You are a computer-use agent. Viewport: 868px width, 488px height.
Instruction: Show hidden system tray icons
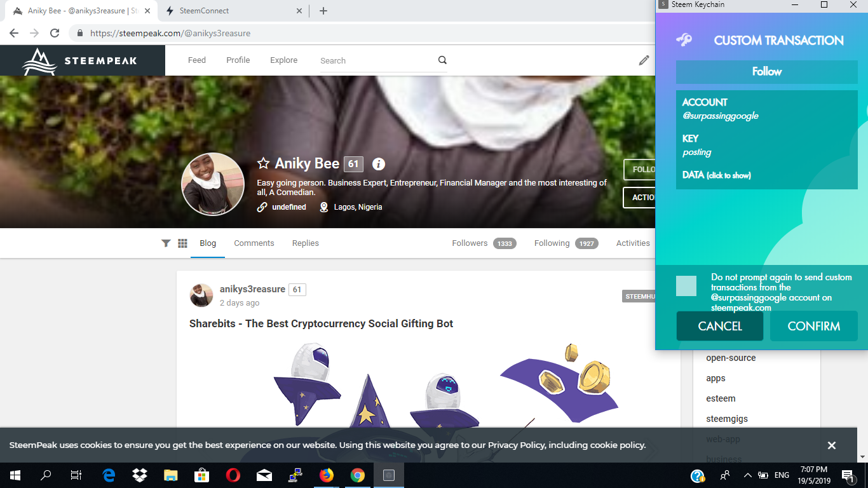click(747, 475)
